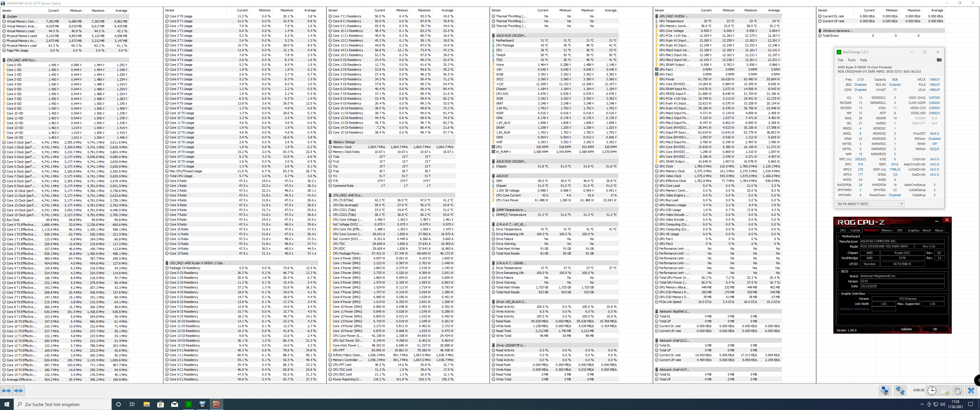Click HWiNFO expand columns arrows button
Viewport: 980px width, 410px height.
(7, 391)
